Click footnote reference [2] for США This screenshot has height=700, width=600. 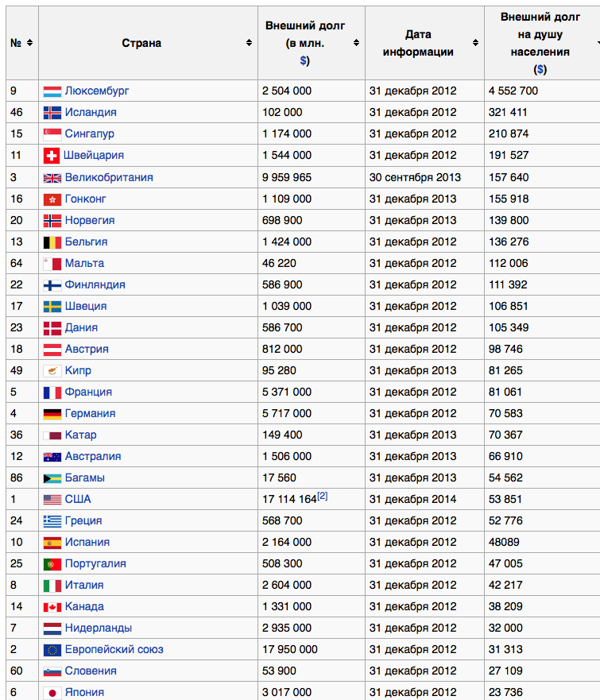pyautogui.click(x=323, y=497)
